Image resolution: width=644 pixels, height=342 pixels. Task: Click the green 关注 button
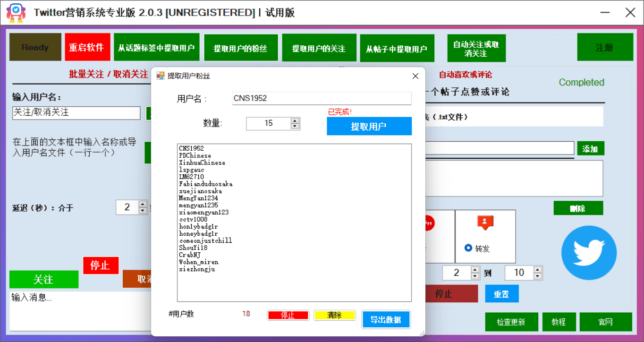click(x=44, y=279)
